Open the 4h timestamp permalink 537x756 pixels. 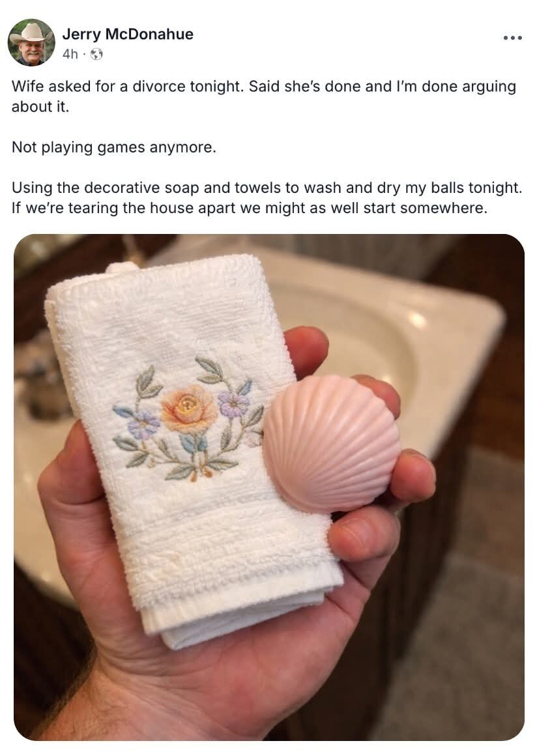coord(70,54)
